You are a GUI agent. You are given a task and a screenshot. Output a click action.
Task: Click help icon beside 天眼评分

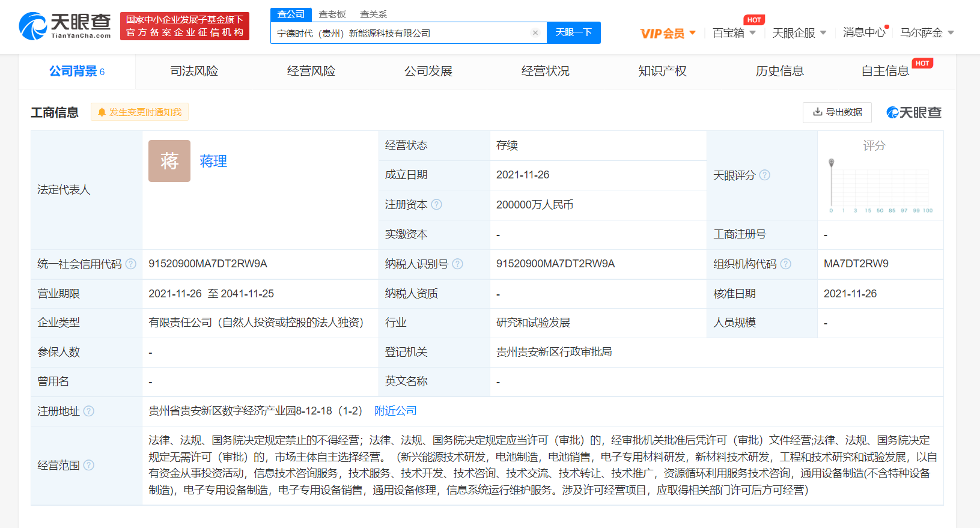pos(764,175)
